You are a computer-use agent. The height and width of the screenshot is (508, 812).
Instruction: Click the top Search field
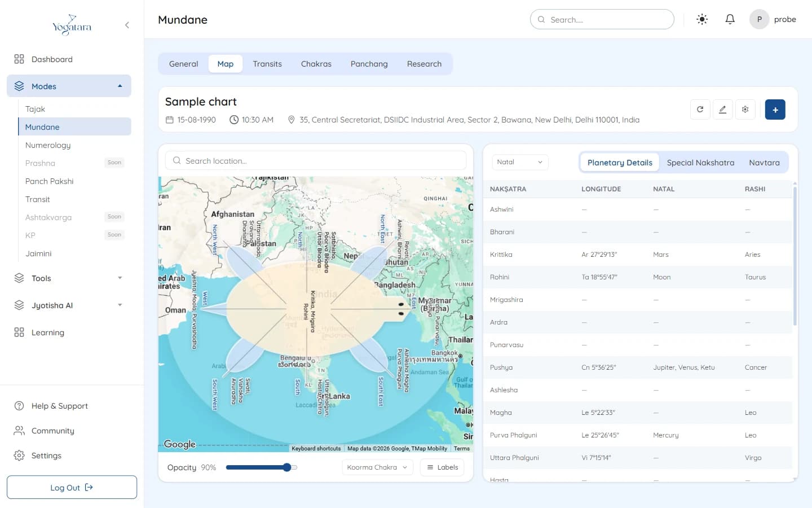pos(602,19)
